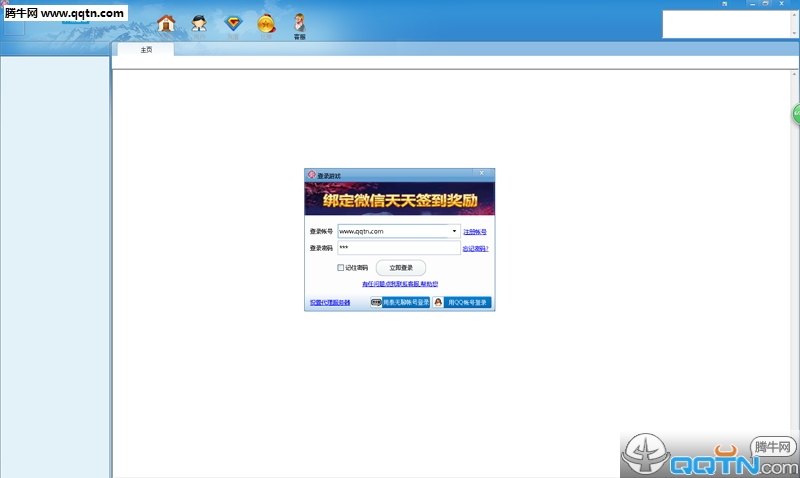The width and height of the screenshot is (800, 478).
Task: Click the green floating circle on right edge
Action: pos(796,113)
